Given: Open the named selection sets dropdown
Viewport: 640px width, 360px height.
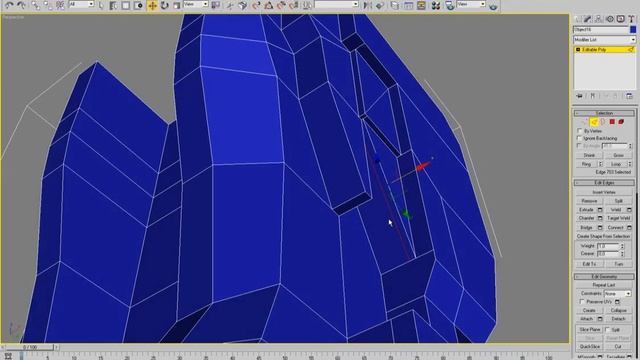Looking at the screenshot, I should (x=337, y=4).
